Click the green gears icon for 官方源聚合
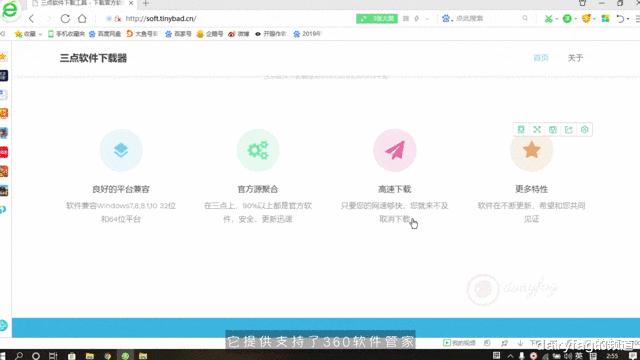This screenshot has height=360, width=640. pyautogui.click(x=258, y=150)
